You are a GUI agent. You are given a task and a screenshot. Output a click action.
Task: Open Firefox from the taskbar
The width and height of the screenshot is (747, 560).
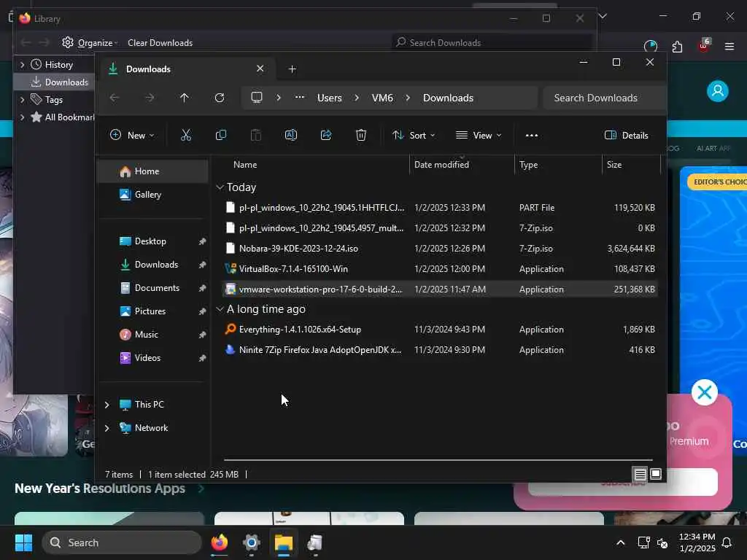coord(219,542)
